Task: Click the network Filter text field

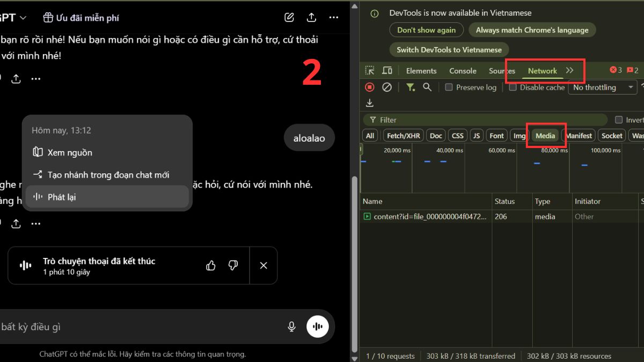Action: (485, 120)
